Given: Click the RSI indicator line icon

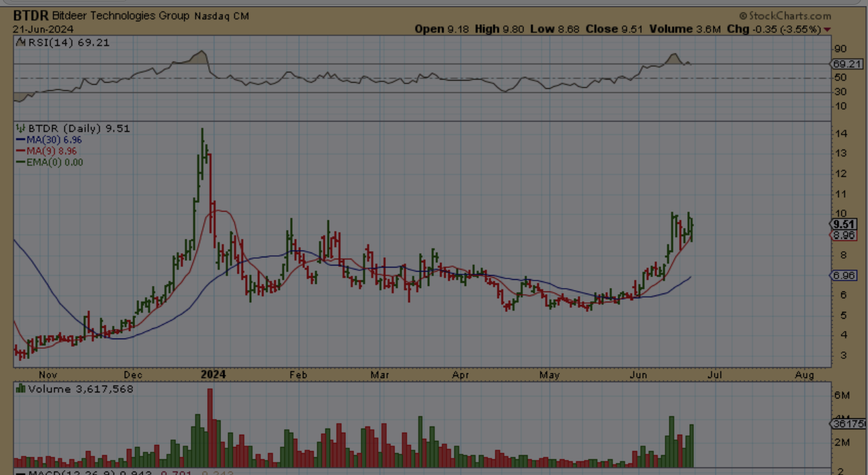Looking at the screenshot, I should (x=20, y=42).
